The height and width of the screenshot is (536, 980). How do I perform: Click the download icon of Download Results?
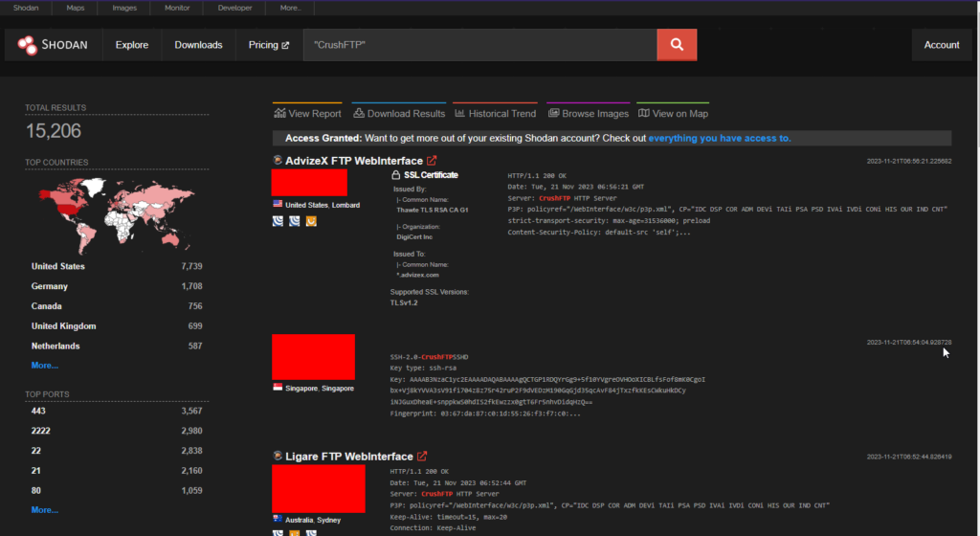click(359, 113)
